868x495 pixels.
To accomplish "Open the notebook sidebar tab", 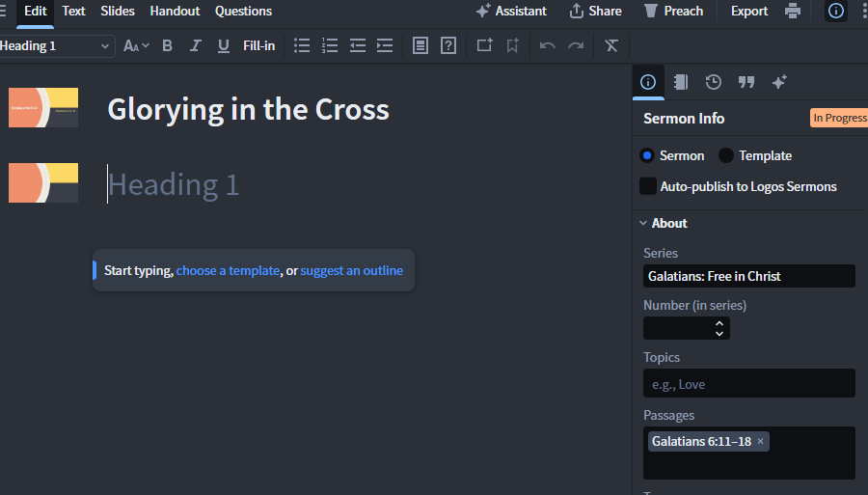I will click(681, 83).
